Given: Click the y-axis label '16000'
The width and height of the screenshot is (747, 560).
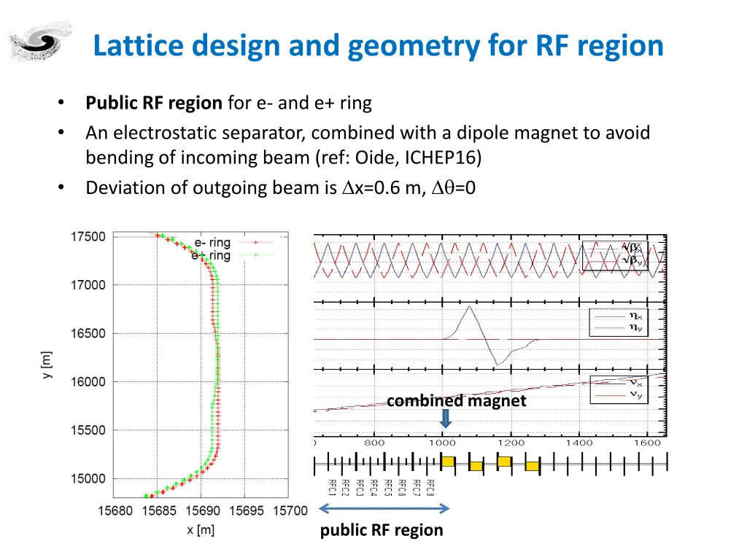Looking at the screenshot, I should [88, 382].
